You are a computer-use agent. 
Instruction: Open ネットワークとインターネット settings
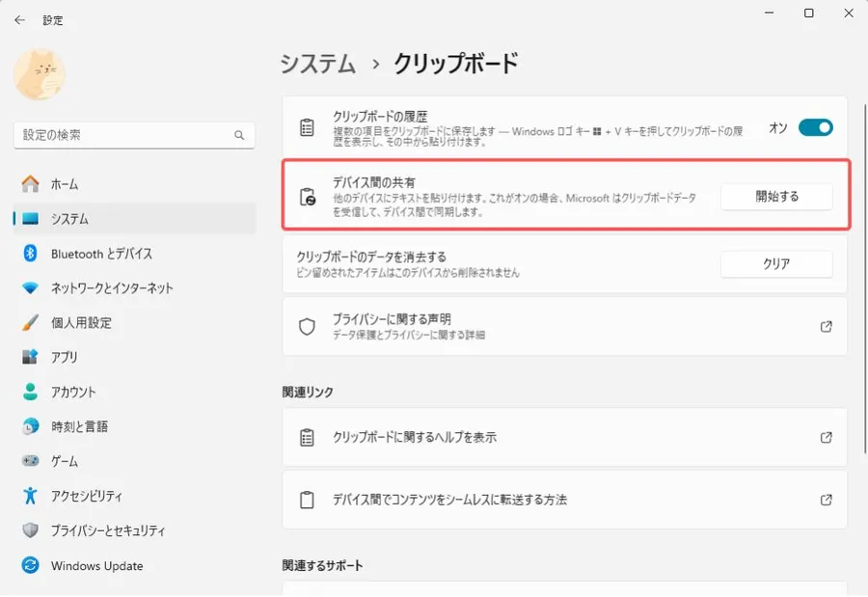pyautogui.click(x=112, y=288)
